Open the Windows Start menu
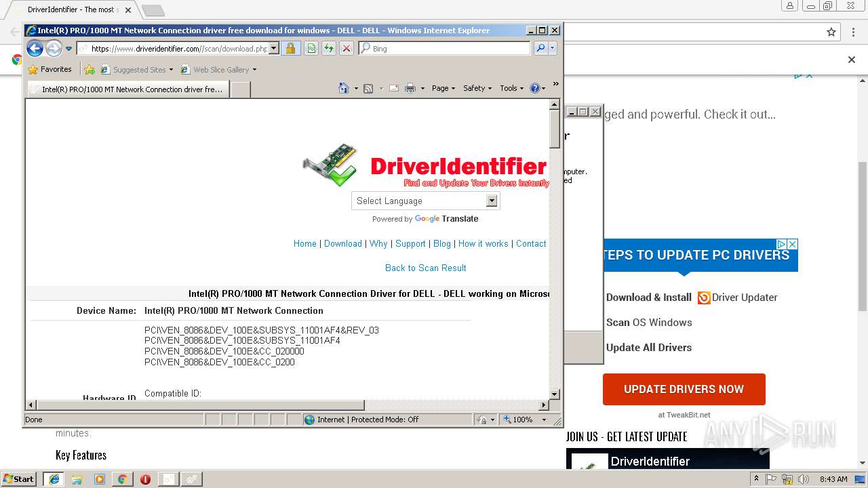Viewport: 868px width, 488px height. point(19,479)
